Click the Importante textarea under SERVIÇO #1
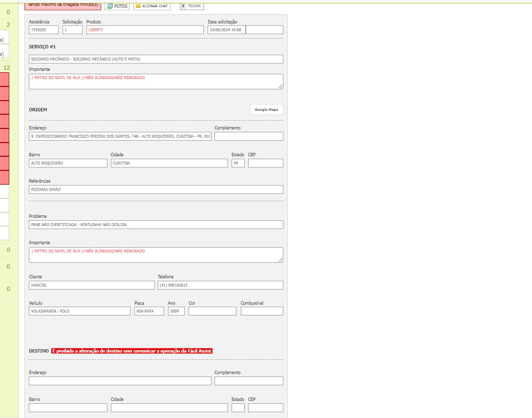Screen dimensions: 532x418 coord(156,82)
